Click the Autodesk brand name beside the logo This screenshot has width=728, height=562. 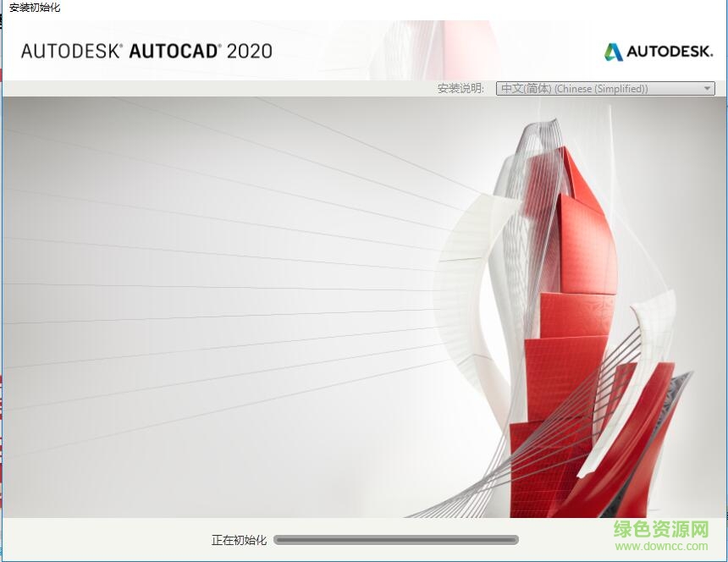click(669, 51)
